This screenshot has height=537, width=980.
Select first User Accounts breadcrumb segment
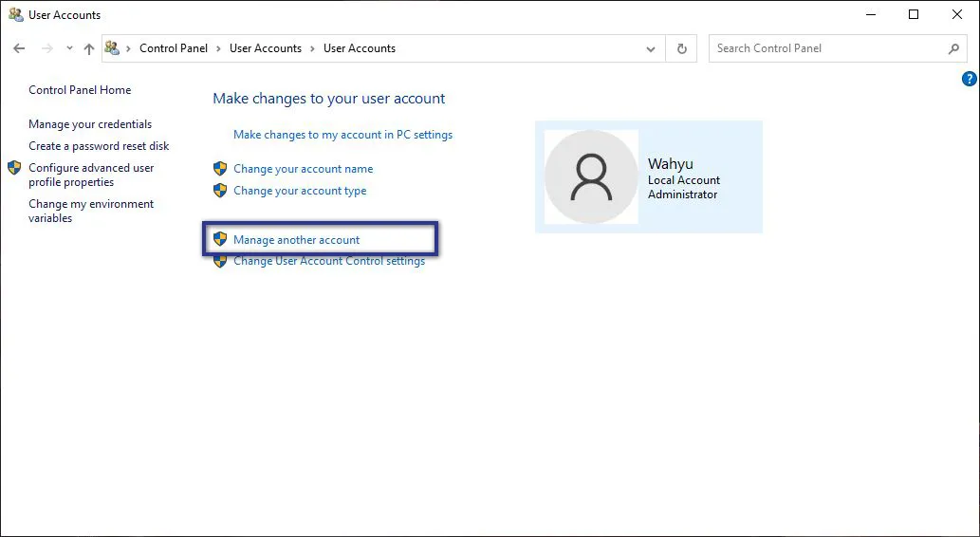pos(266,48)
